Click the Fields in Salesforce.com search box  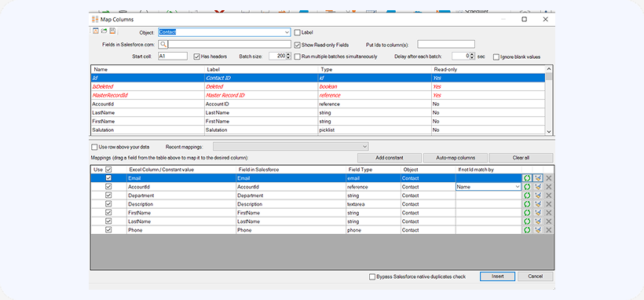[229, 45]
